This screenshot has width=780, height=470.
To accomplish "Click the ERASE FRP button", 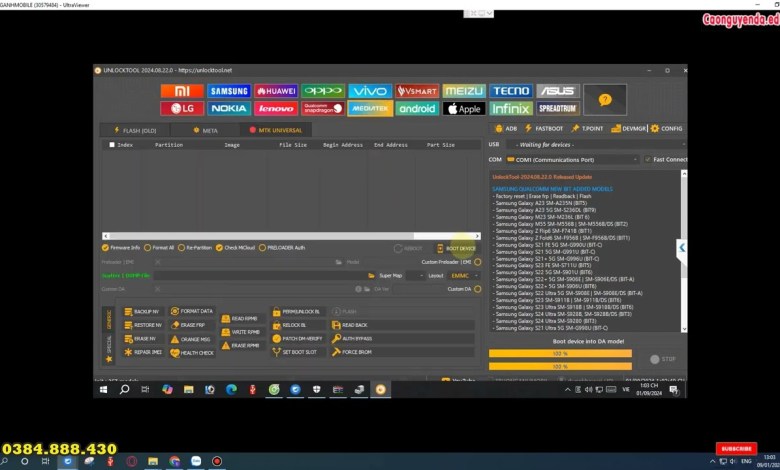I will point(193,325).
